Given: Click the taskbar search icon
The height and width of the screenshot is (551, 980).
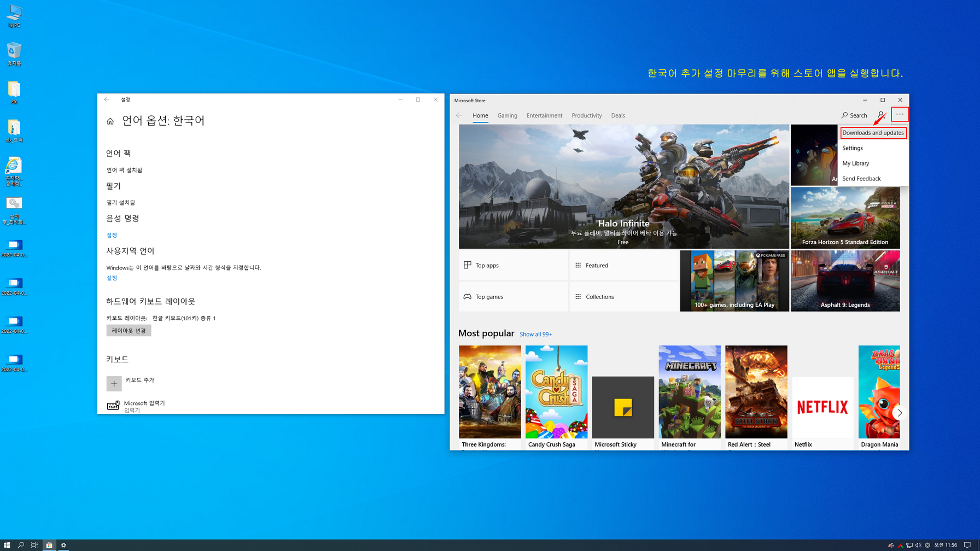Looking at the screenshot, I should click(21, 545).
